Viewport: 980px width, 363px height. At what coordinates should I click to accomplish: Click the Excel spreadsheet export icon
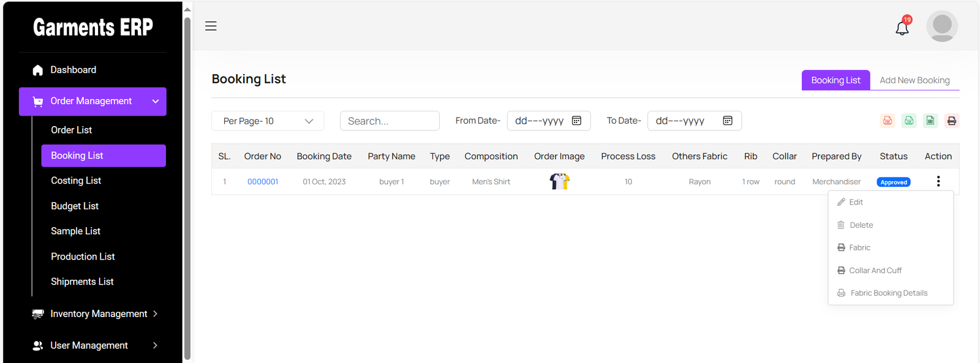coord(930,121)
